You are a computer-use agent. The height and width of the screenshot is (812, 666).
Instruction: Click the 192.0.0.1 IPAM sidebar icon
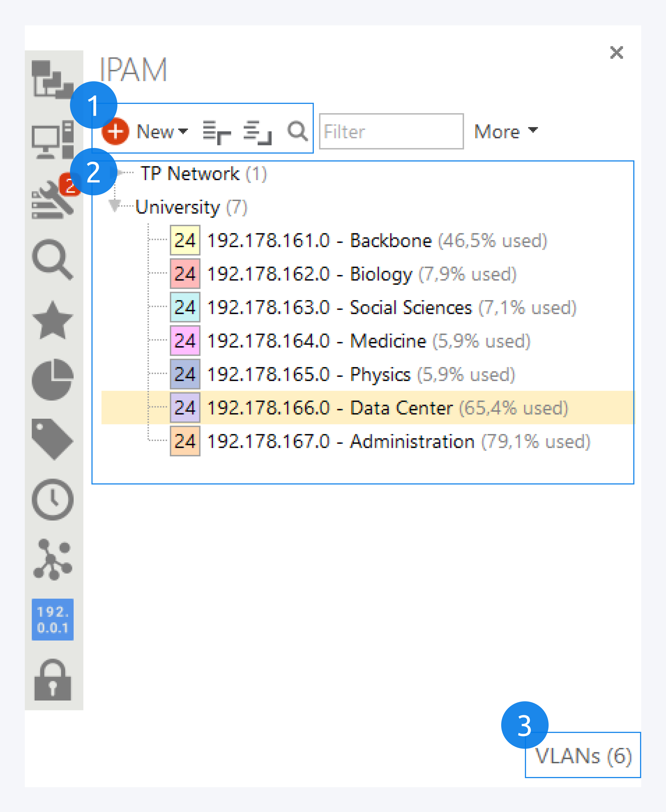(52, 619)
